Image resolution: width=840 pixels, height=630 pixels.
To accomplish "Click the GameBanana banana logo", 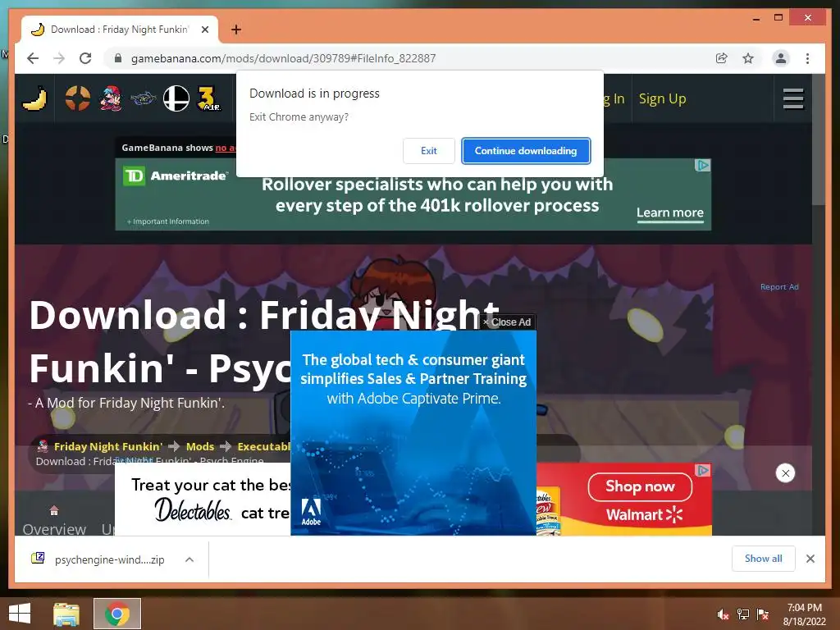I will [34, 98].
